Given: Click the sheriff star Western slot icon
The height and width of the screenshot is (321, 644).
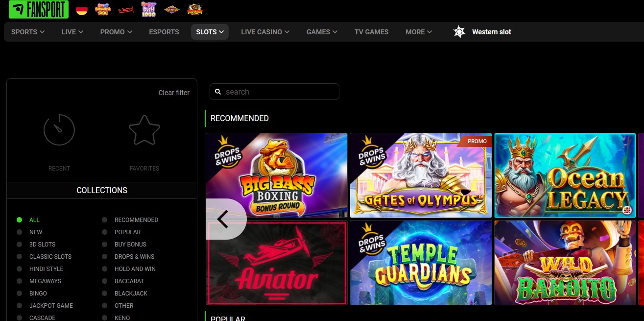Looking at the screenshot, I should coord(459,32).
